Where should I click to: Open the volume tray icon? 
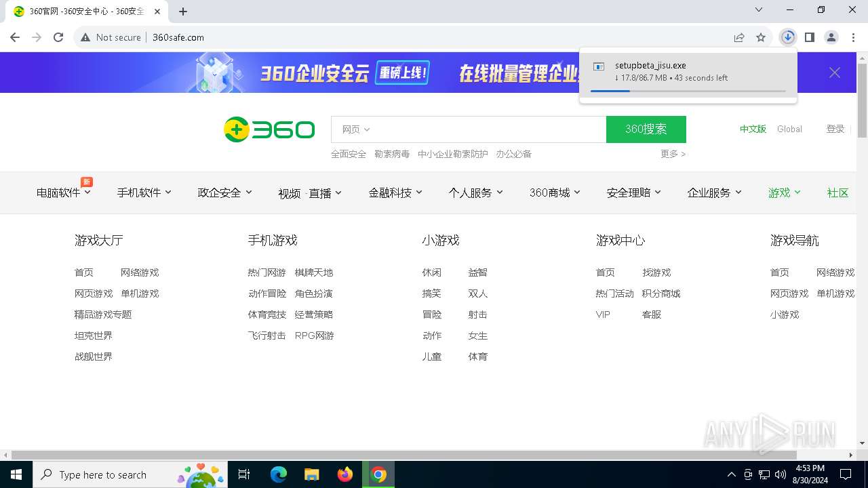(x=781, y=474)
